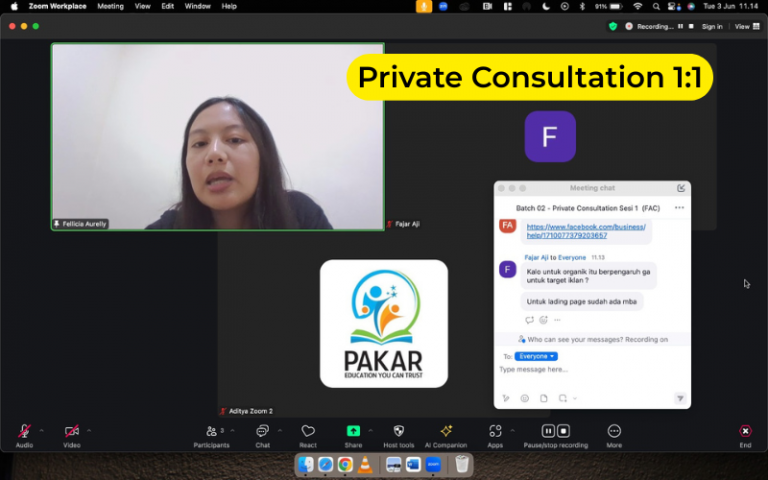This screenshot has height=480, width=768.
Task: Attach a file in chat
Action: tap(544, 398)
